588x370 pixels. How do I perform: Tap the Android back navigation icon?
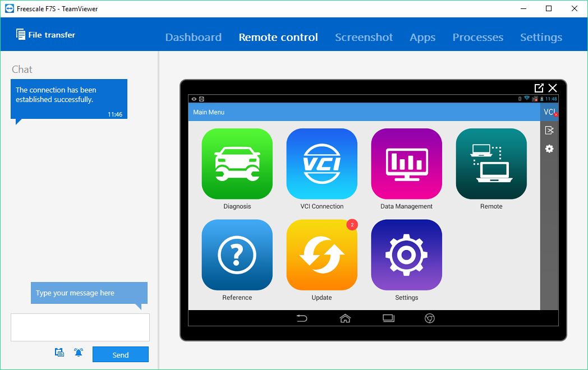click(x=302, y=318)
